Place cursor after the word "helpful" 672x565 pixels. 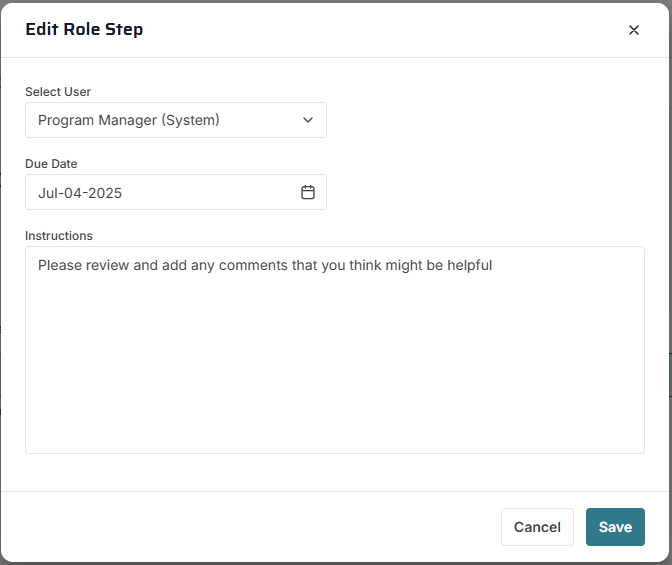[494, 266]
